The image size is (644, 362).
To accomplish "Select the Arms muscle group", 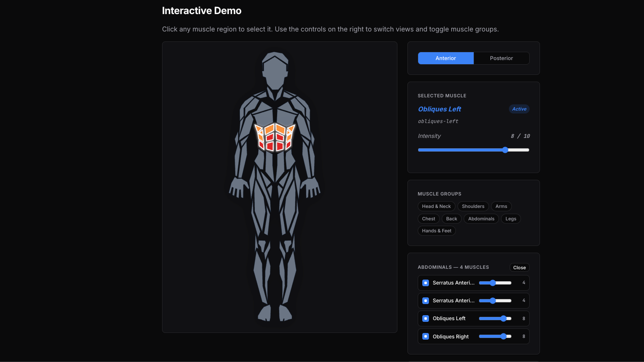I will [501, 206].
